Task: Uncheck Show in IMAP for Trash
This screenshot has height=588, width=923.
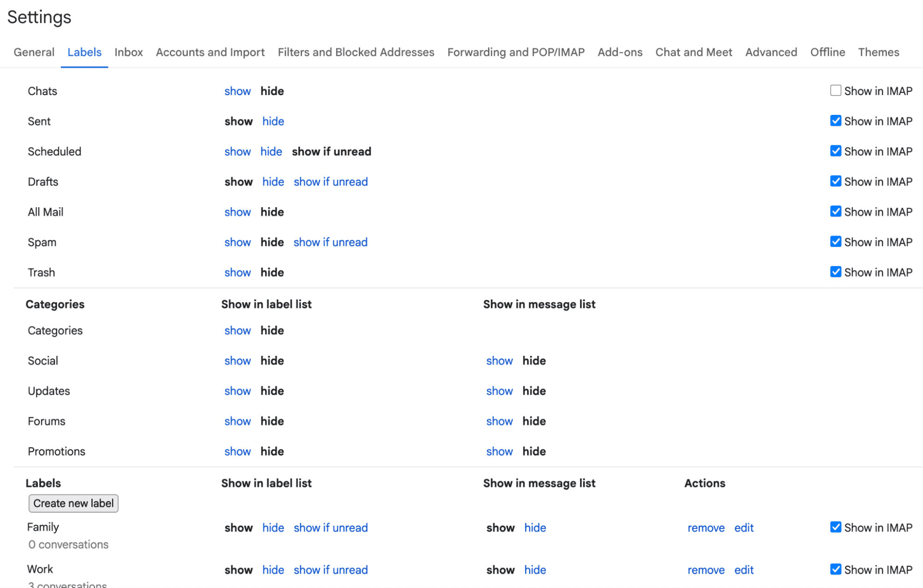Action: [836, 271]
